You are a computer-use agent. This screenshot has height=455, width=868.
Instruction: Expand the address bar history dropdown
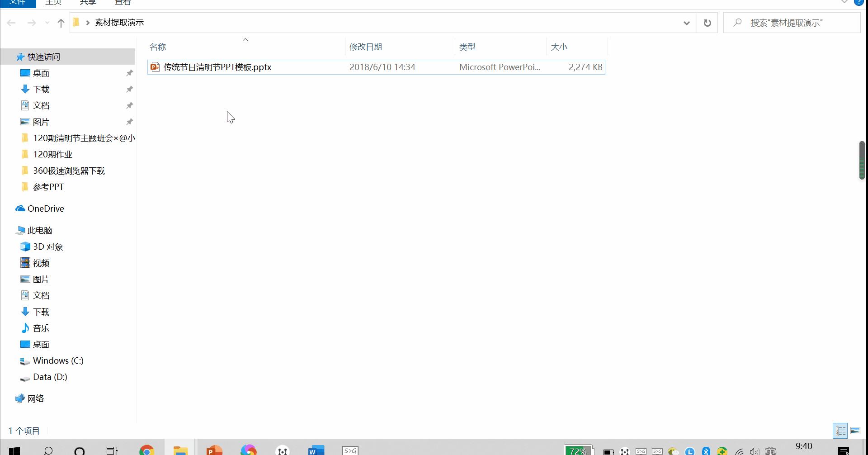pyautogui.click(x=687, y=23)
